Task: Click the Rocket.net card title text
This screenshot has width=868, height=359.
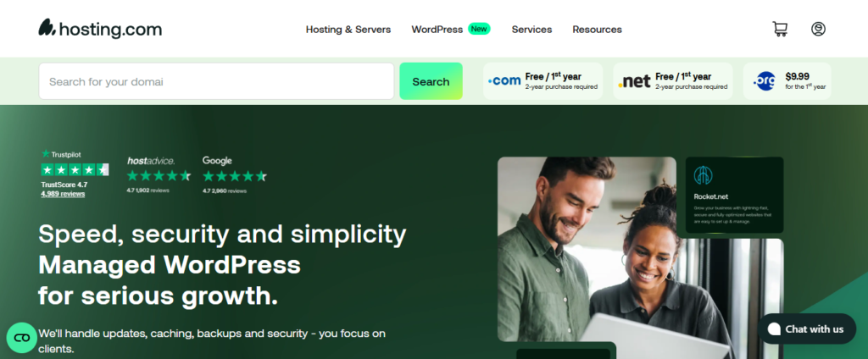Action: [x=712, y=196]
